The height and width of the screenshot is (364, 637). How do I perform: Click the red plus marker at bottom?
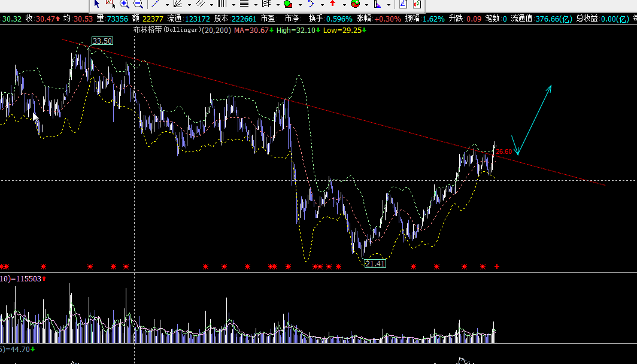(497, 266)
